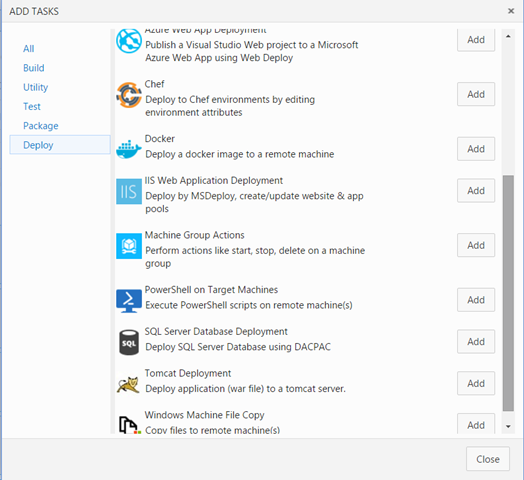Viewport: 524px width, 480px height.
Task: Click the task list scrollbar thumb
Action: click(508, 293)
